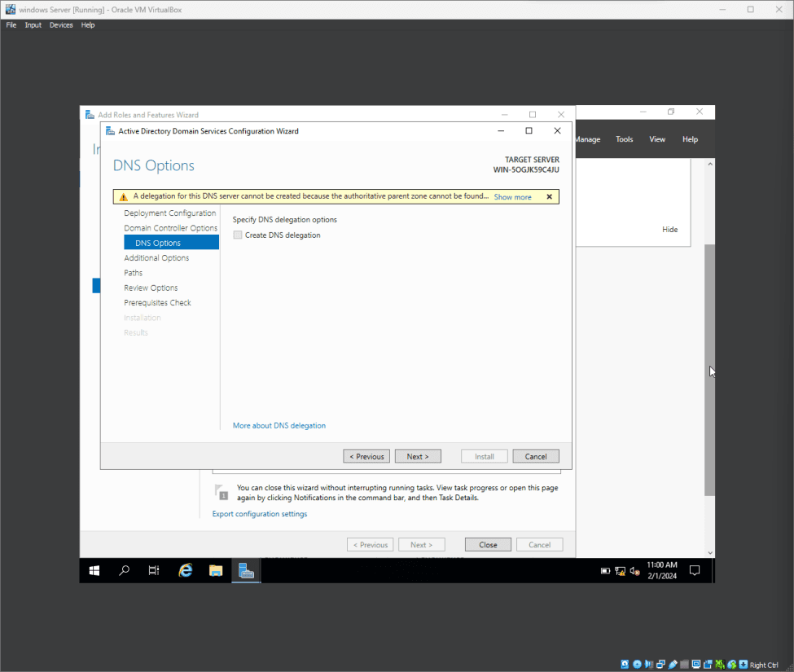Click VirtualBox display indicator
The height and width of the screenshot is (672, 794).
tap(696, 665)
